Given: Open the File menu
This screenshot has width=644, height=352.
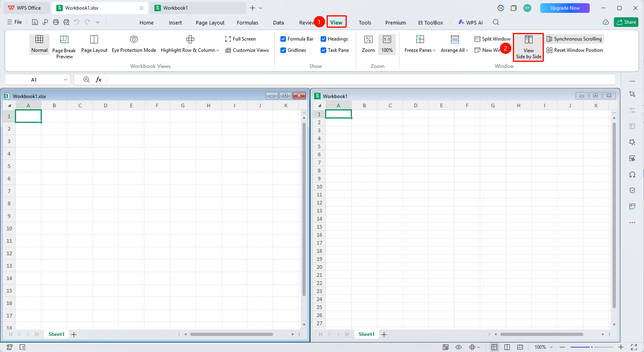Looking at the screenshot, I should point(14,22).
